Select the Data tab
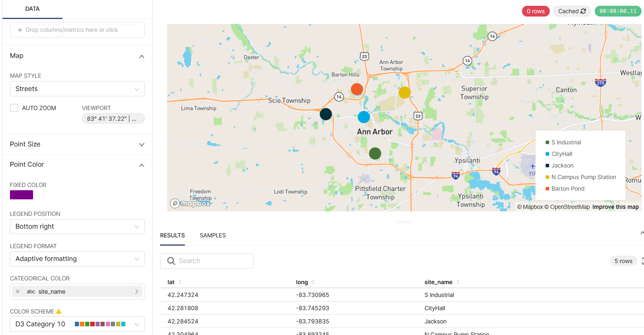This screenshot has width=644, height=335. pos(32,9)
